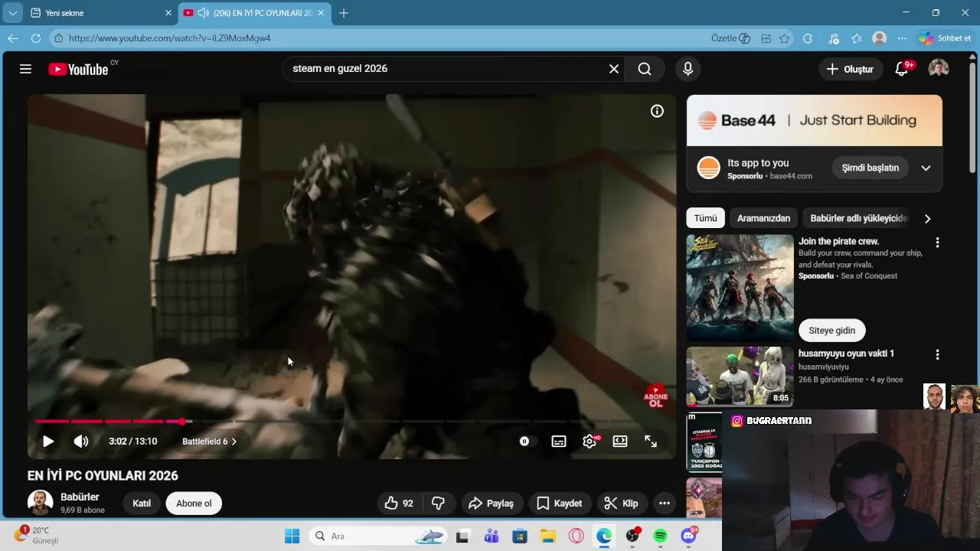Image resolution: width=980 pixels, height=551 pixels.
Task: Like the video with 92 likes
Action: (398, 504)
